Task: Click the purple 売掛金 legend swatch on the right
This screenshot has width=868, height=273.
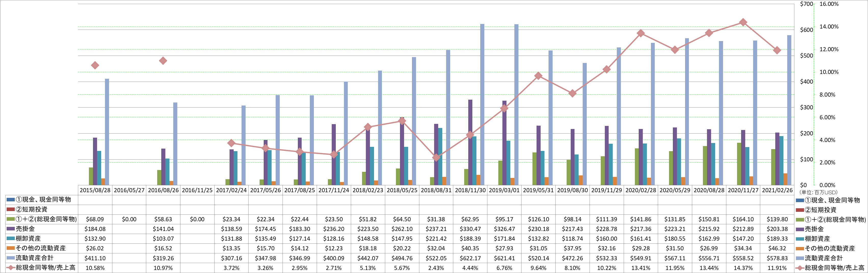Action: pyautogui.click(x=800, y=229)
